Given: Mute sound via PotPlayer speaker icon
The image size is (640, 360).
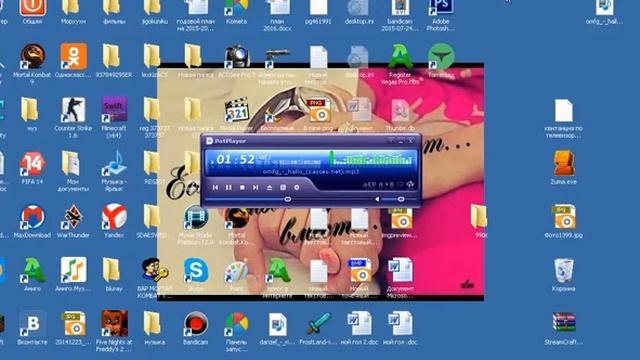Looking at the screenshot, I should (x=377, y=199).
